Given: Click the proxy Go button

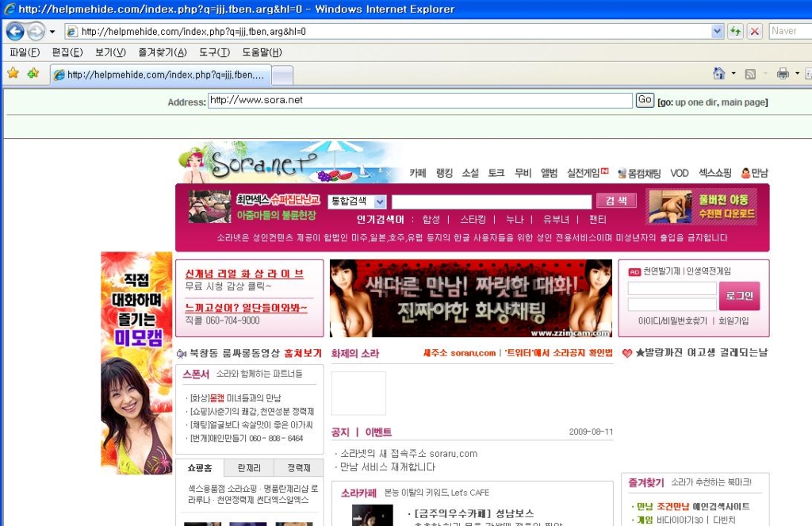Looking at the screenshot, I should [x=645, y=99].
